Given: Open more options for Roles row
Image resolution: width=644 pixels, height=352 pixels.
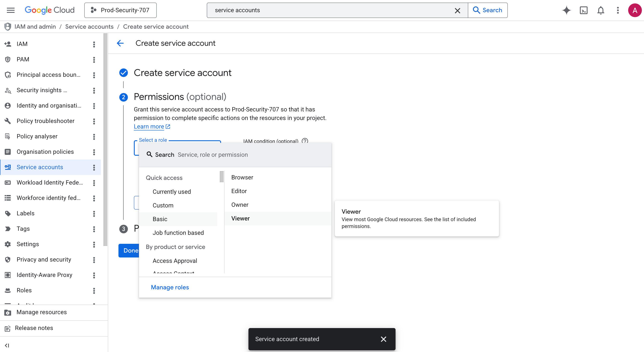Looking at the screenshot, I should (94, 291).
